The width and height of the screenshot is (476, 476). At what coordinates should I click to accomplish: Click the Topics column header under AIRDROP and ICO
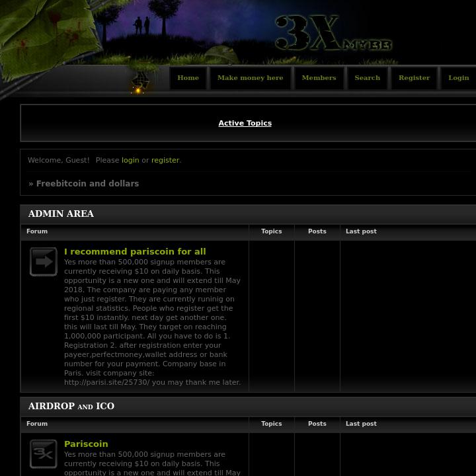(x=271, y=424)
